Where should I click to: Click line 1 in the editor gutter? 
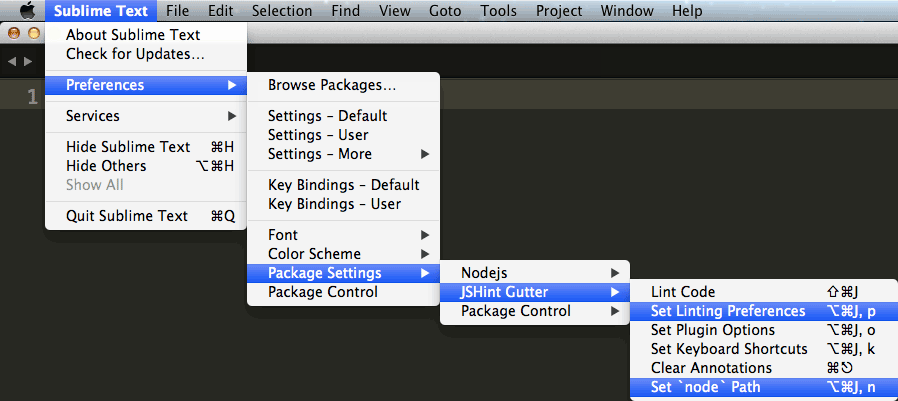[33, 97]
